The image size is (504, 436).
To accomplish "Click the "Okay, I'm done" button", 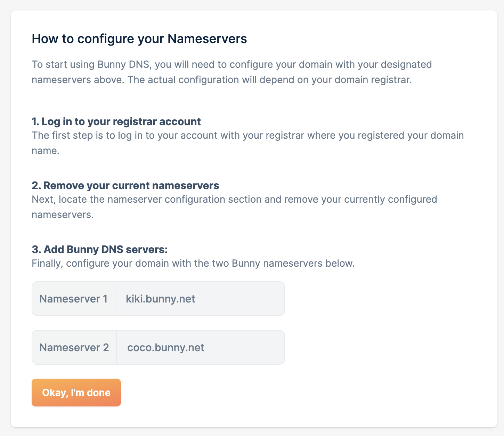I will click(x=76, y=393).
